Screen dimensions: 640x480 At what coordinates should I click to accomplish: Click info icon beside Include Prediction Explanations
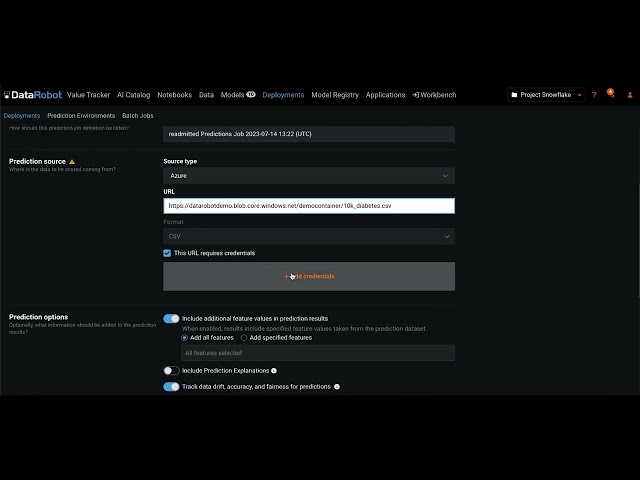274,371
